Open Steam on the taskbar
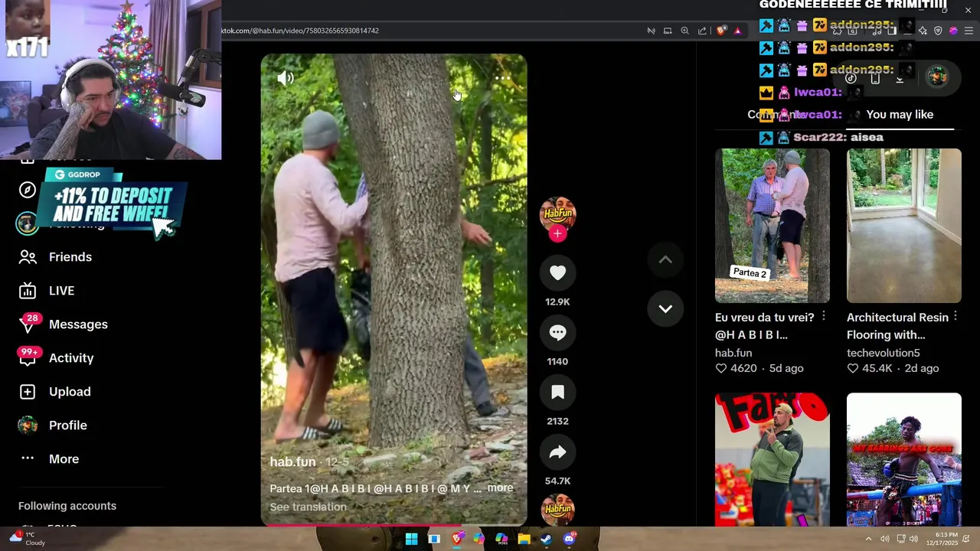The image size is (980, 551). [546, 539]
